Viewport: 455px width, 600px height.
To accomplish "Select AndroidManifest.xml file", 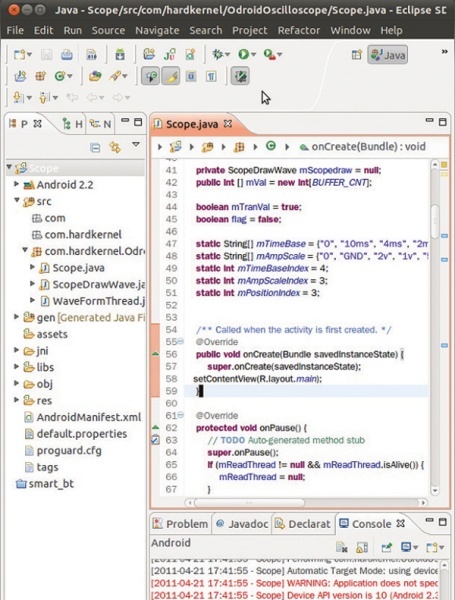I will tap(83, 417).
